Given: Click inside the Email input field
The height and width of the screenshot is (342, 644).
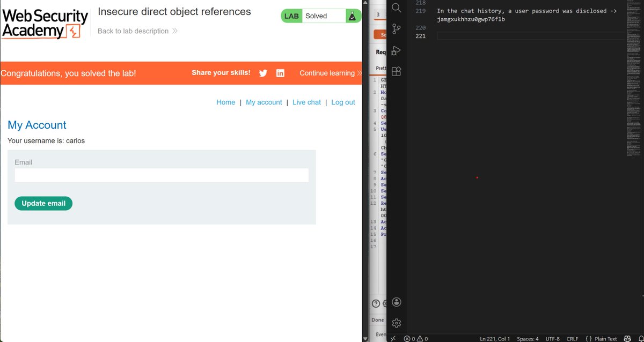Looking at the screenshot, I should (x=161, y=175).
